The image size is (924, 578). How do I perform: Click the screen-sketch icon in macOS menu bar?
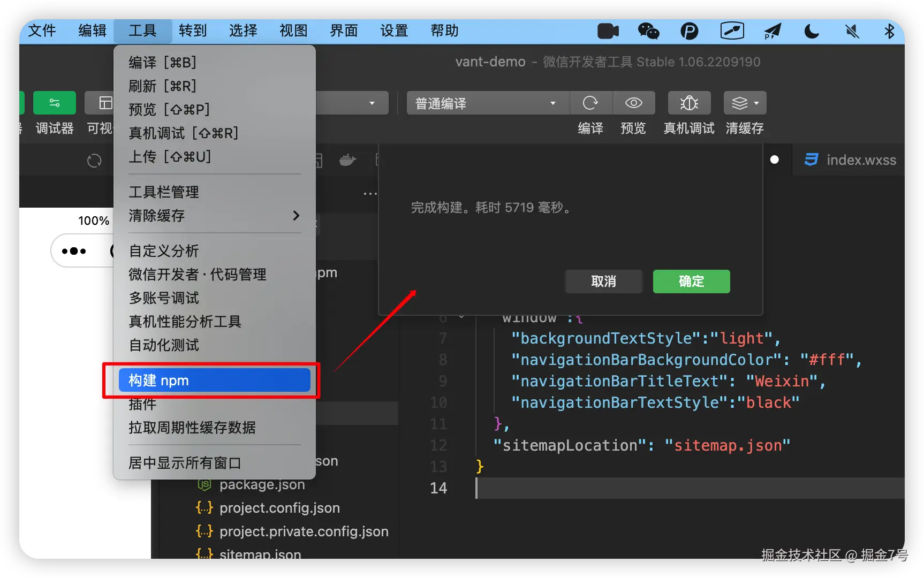tap(732, 31)
